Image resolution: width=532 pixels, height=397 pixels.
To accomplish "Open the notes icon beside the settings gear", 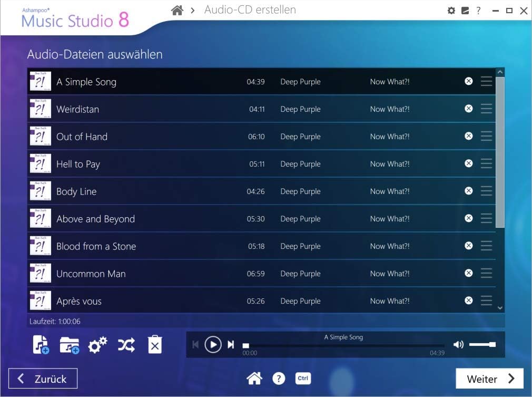I will point(465,10).
